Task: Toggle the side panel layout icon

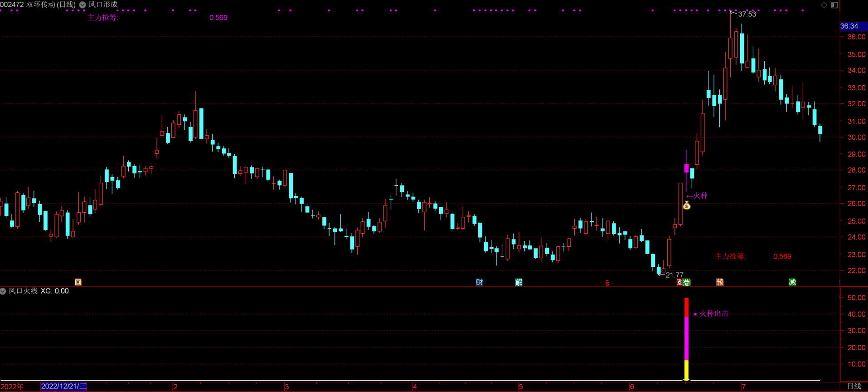Action: tap(834, 5)
